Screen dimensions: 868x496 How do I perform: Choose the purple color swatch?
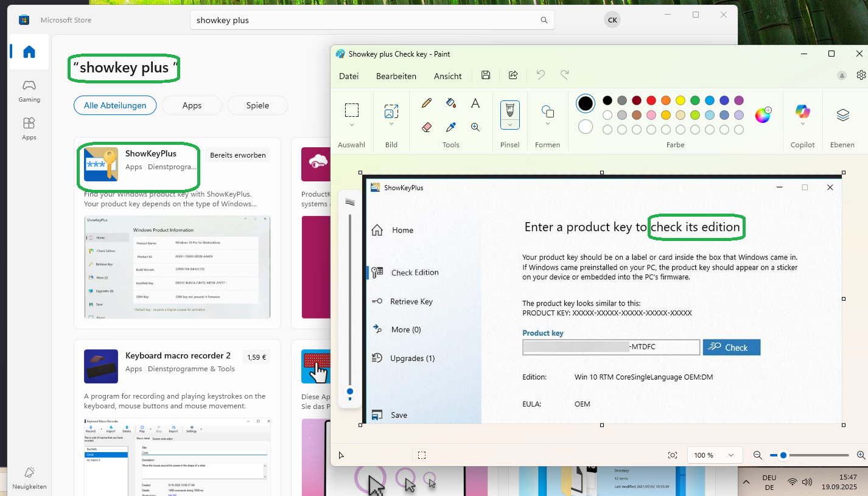[x=739, y=100]
